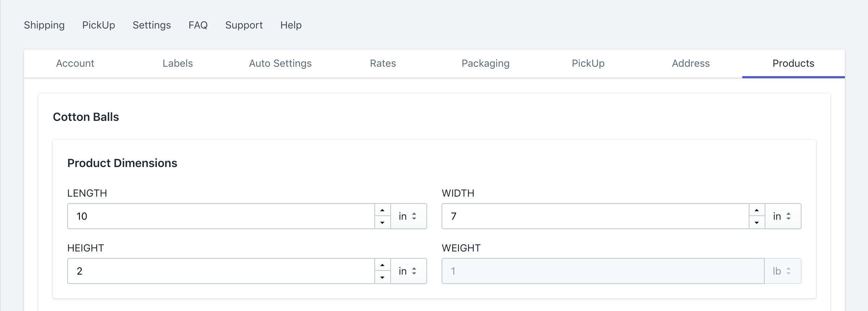Viewport: 868px width, 311px height.
Task: Click the Cotton Balls product heading
Action: (86, 117)
